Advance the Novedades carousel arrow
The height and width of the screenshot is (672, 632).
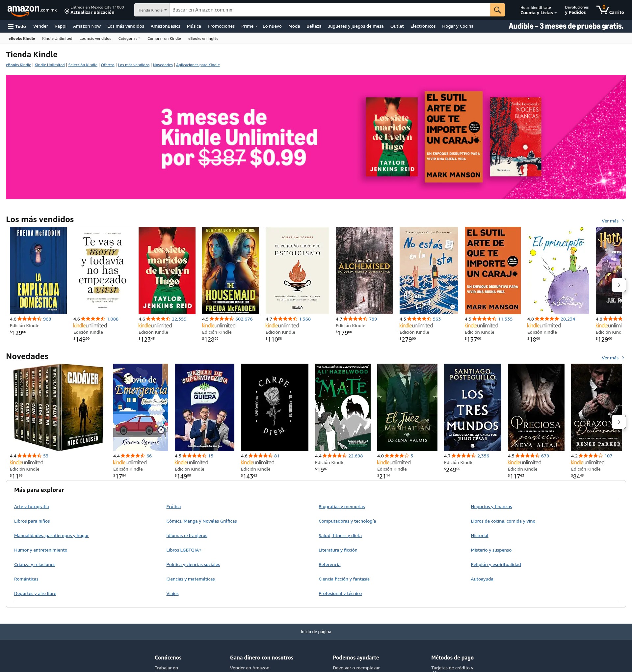(x=619, y=422)
